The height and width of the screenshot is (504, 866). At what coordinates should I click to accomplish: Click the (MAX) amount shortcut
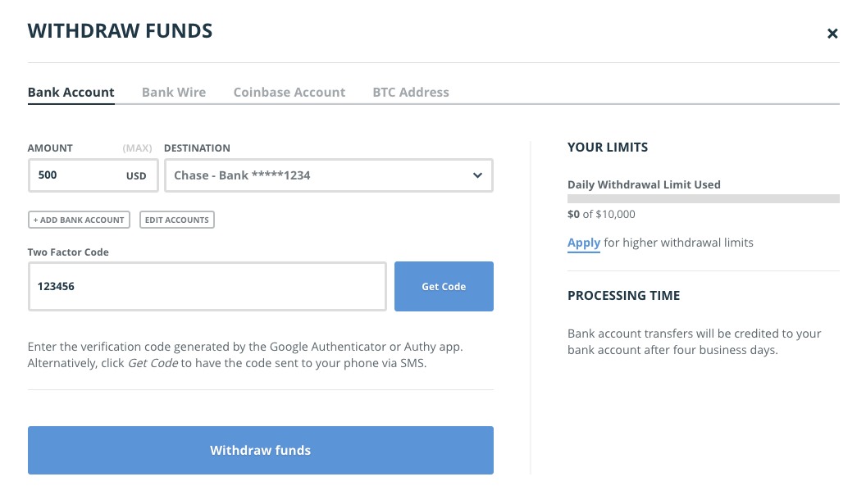coord(137,148)
